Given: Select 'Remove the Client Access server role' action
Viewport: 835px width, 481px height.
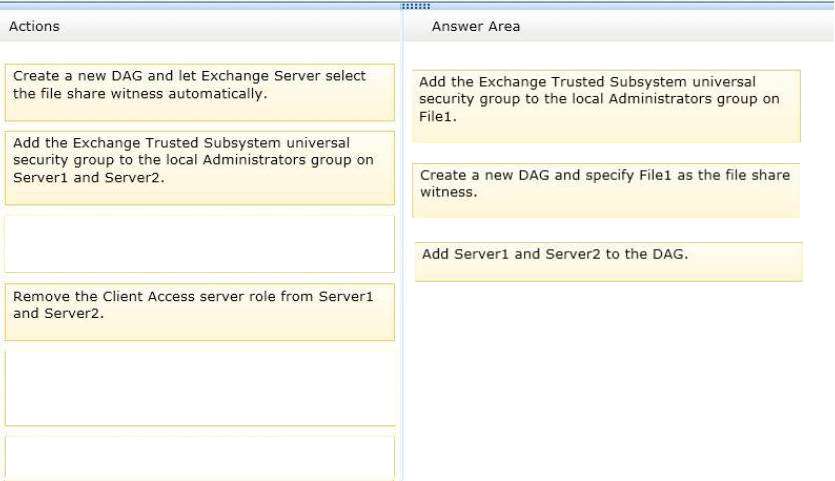Looking at the screenshot, I should click(x=200, y=312).
